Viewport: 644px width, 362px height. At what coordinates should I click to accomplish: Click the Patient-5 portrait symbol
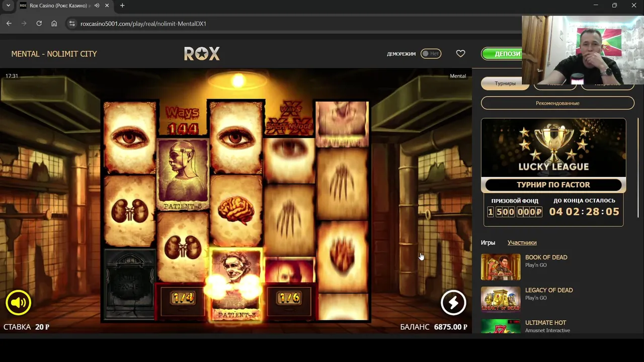(x=183, y=175)
